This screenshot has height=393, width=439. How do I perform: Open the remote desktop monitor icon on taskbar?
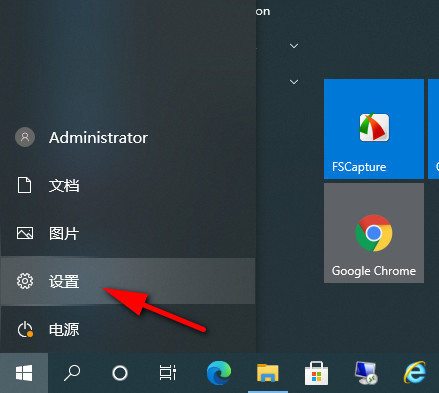coord(366,373)
